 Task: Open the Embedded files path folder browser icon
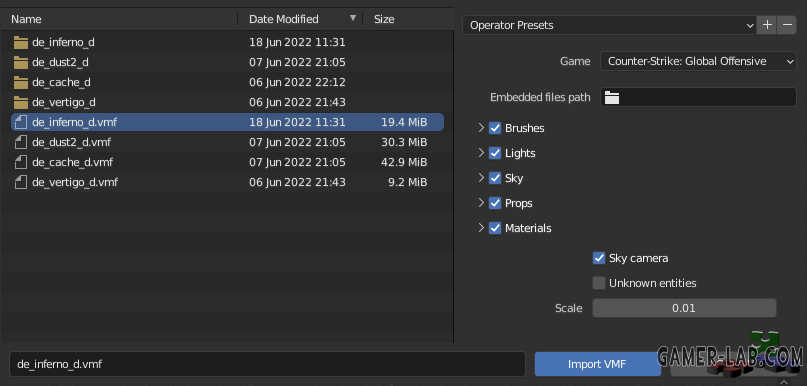[x=611, y=97]
